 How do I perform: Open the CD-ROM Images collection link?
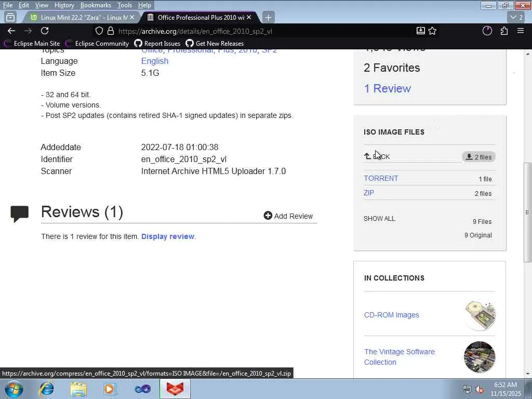[392, 315]
